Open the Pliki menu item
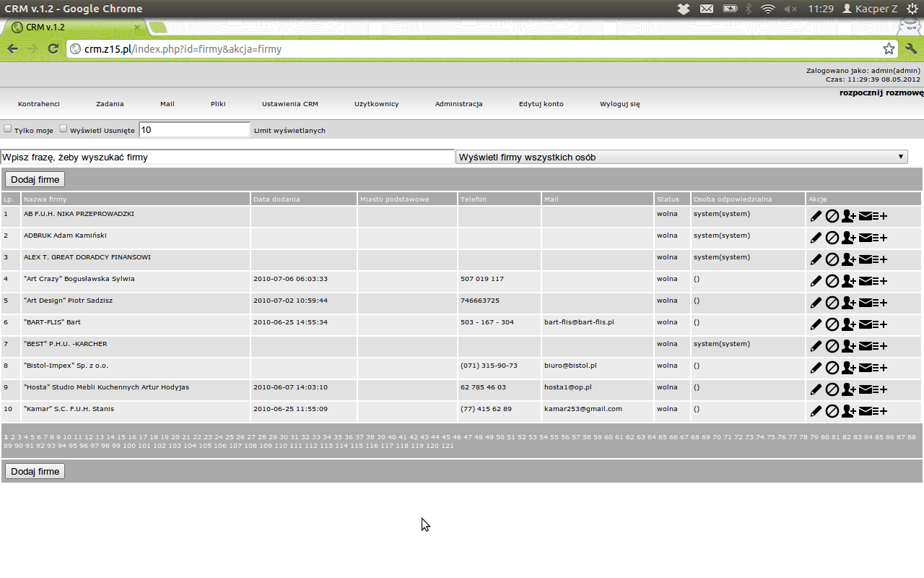This screenshot has width=924, height=578. pyautogui.click(x=218, y=104)
